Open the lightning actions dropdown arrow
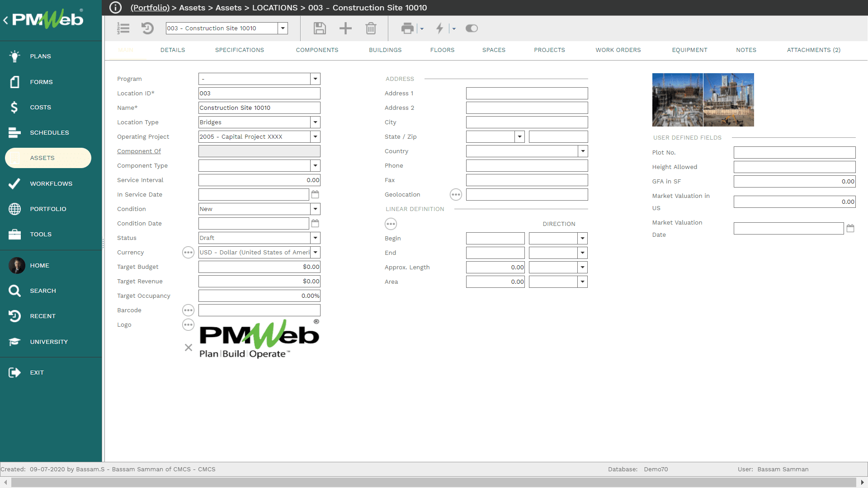 pyautogui.click(x=454, y=29)
